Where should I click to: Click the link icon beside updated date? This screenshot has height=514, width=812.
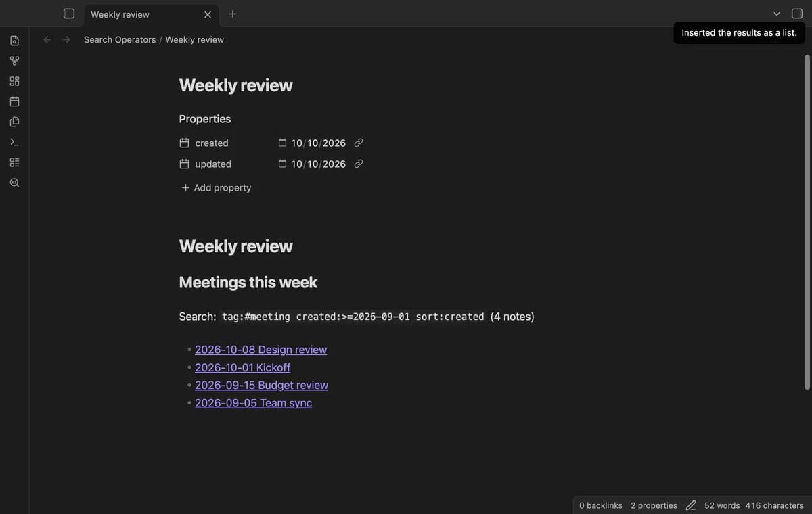coord(359,164)
